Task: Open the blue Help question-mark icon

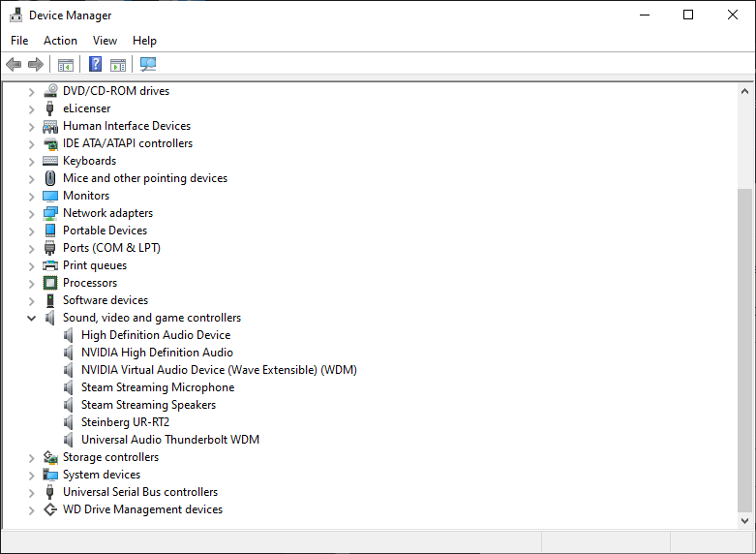Action: pyautogui.click(x=96, y=64)
